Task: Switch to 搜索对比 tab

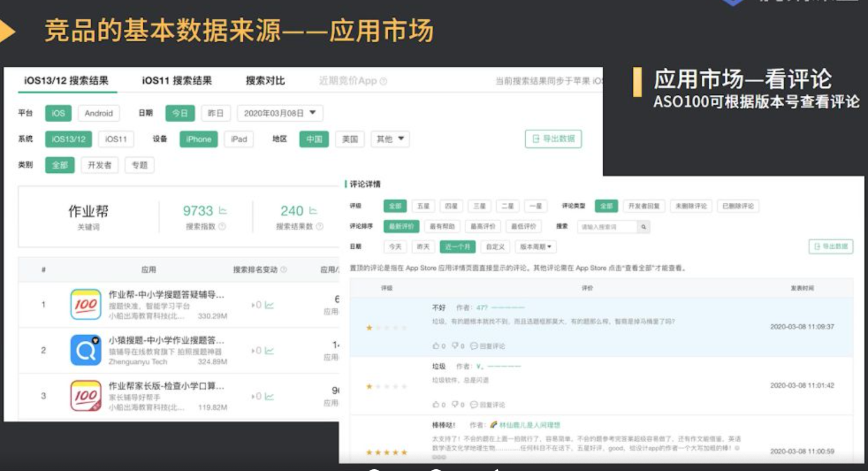Action: pos(265,81)
